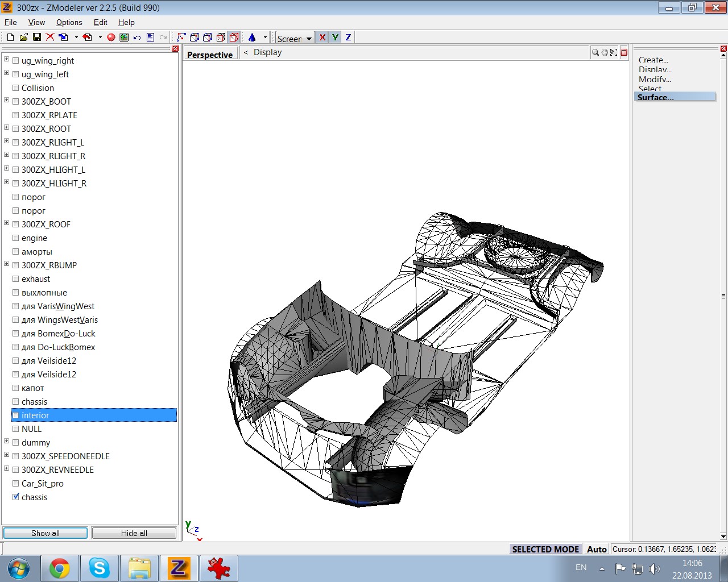Open the Surface... command category

[x=675, y=97]
